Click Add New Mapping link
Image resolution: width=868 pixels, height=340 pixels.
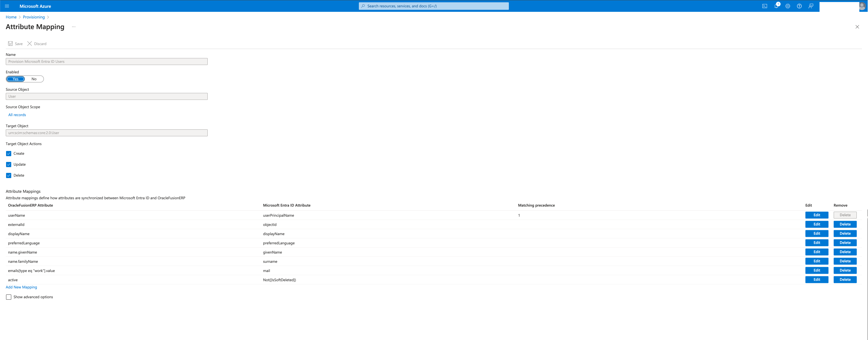point(21,287)
